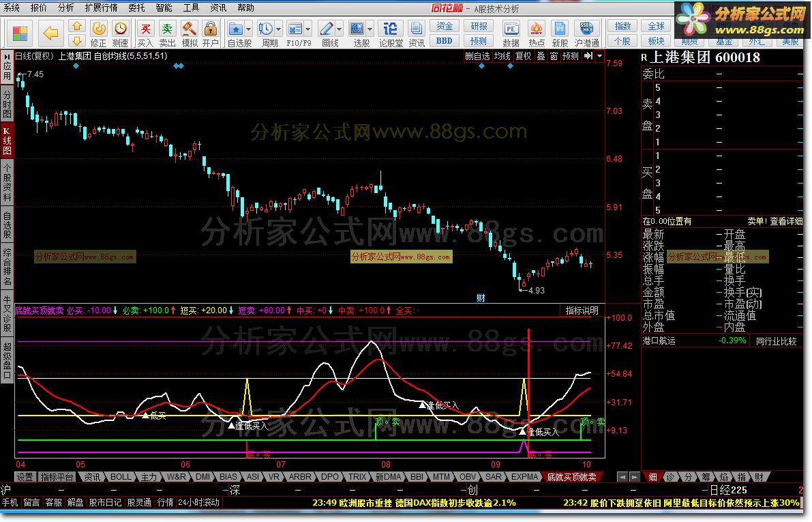Click the 研报 research report button

[x=479, y=26]
